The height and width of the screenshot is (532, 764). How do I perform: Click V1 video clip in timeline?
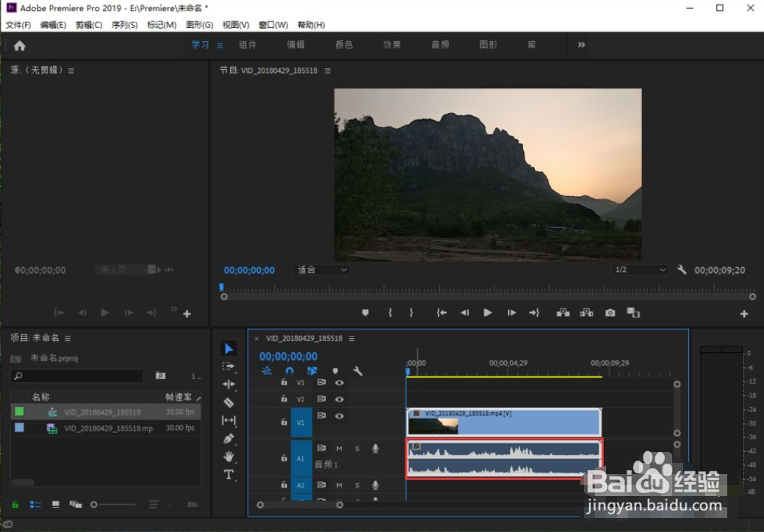[x=504, y=423]
